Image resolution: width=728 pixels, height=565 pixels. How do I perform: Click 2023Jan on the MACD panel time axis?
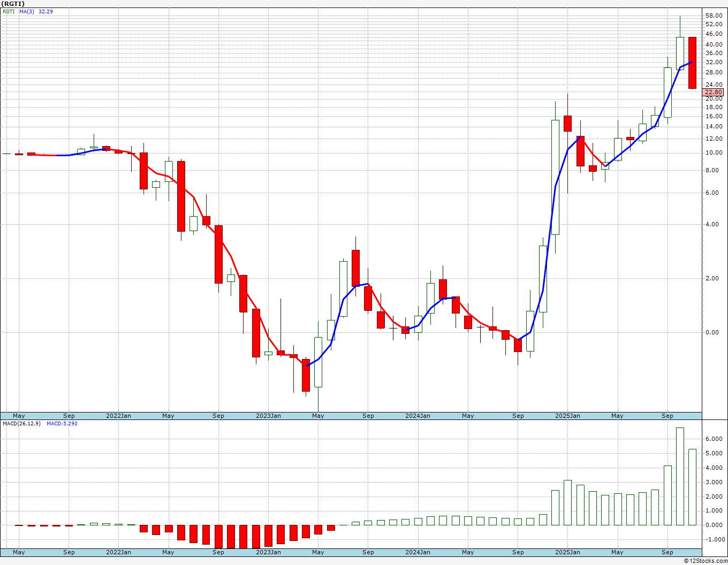click(x=268, y=552)
